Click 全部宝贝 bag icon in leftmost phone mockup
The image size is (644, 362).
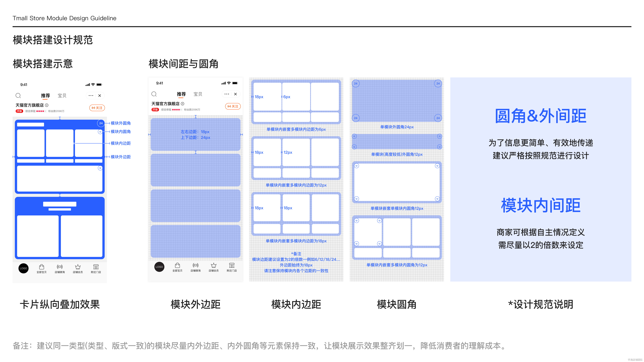coord(42,267)
